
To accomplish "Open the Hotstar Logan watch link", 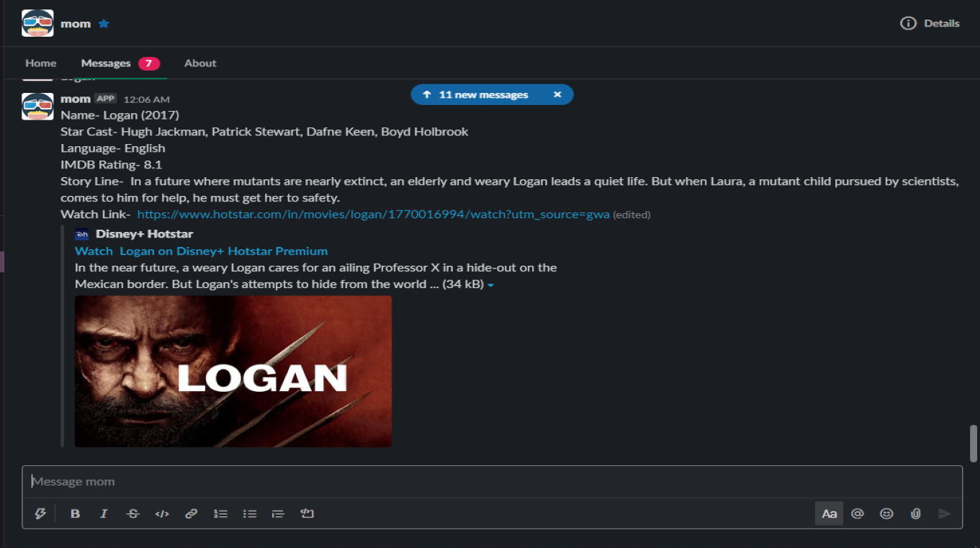I will click(x=373, y=215).
